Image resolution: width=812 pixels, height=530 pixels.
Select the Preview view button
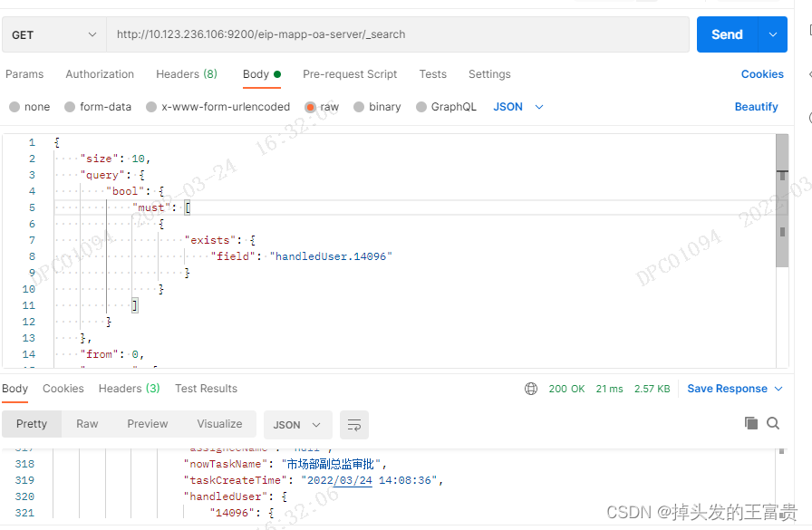point(148,424)
